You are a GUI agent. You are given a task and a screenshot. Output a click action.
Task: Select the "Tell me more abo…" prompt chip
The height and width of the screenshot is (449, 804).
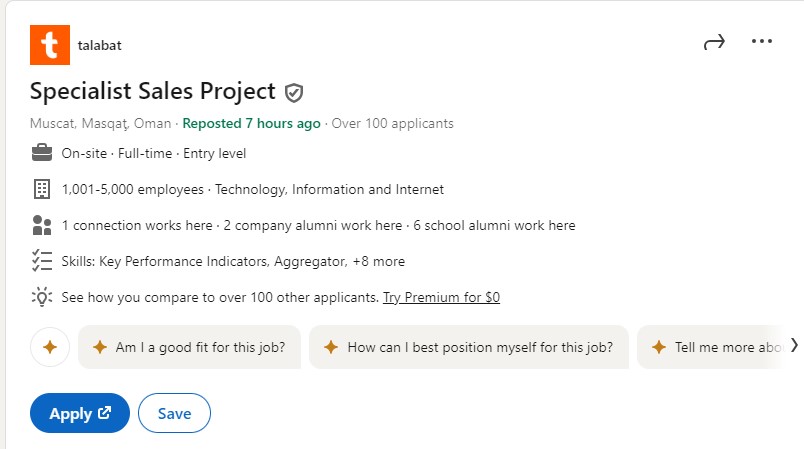[711, 347]
